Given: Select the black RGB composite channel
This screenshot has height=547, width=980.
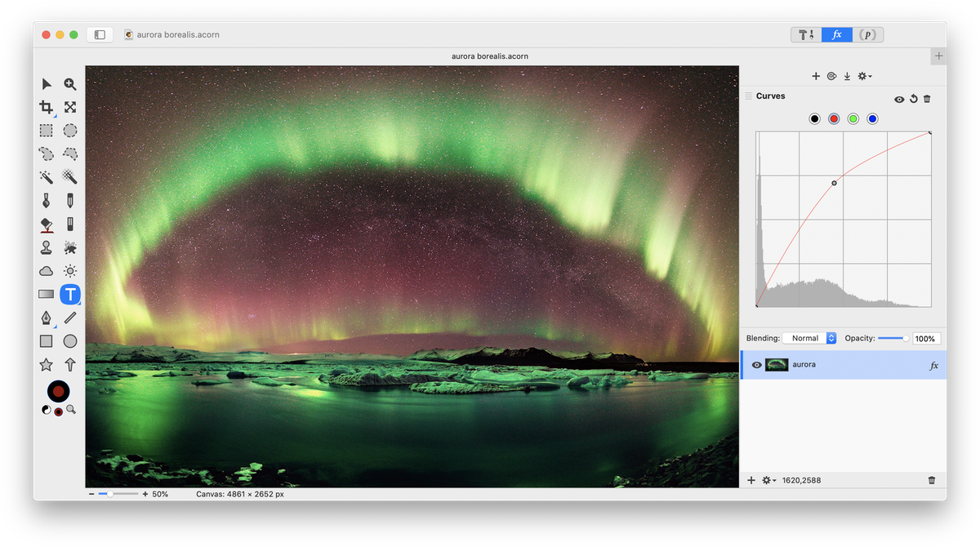Looking at the screenshot, I should click(814, 119).
